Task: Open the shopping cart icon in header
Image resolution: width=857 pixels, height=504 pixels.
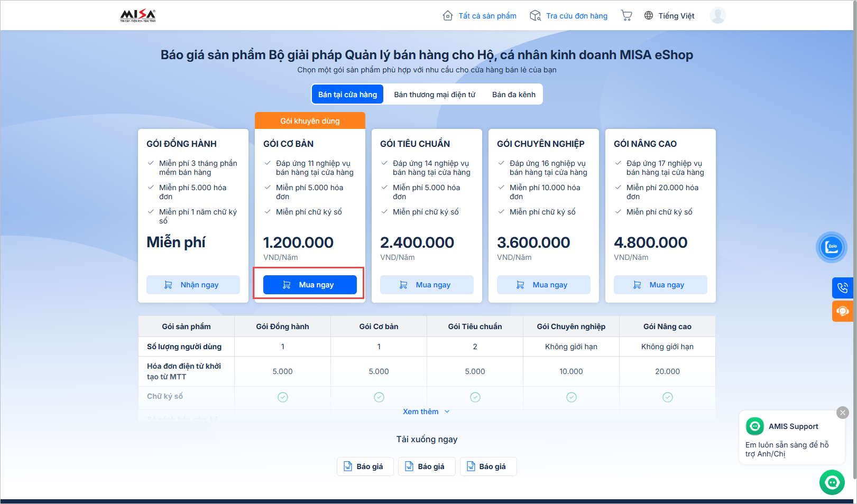Action: pos(626,16)
